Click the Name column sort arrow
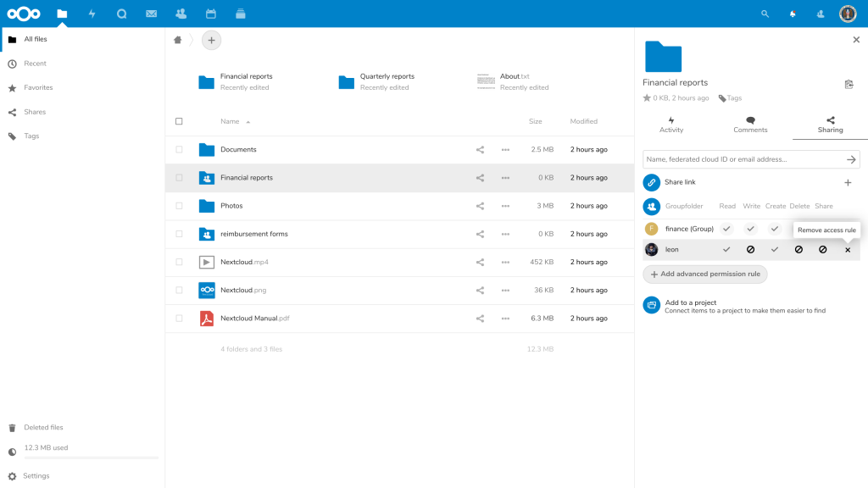The image size is (868, 488). point(248,120)
